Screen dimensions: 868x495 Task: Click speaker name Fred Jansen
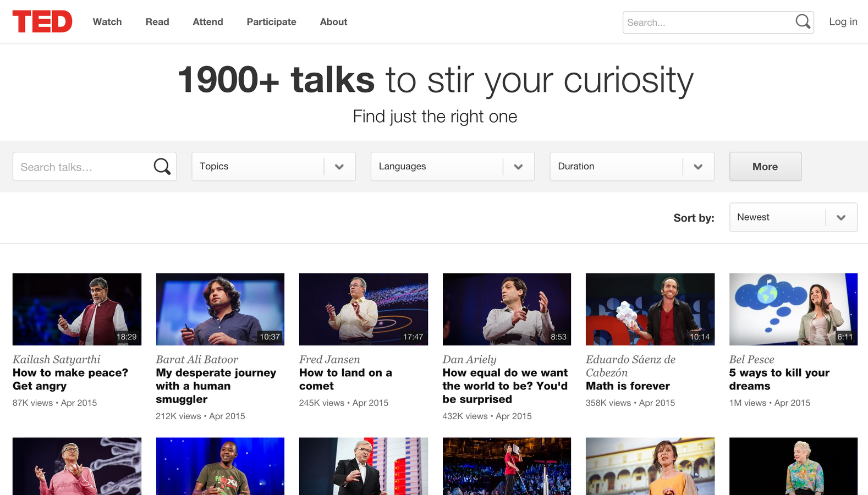pos(329,360)
